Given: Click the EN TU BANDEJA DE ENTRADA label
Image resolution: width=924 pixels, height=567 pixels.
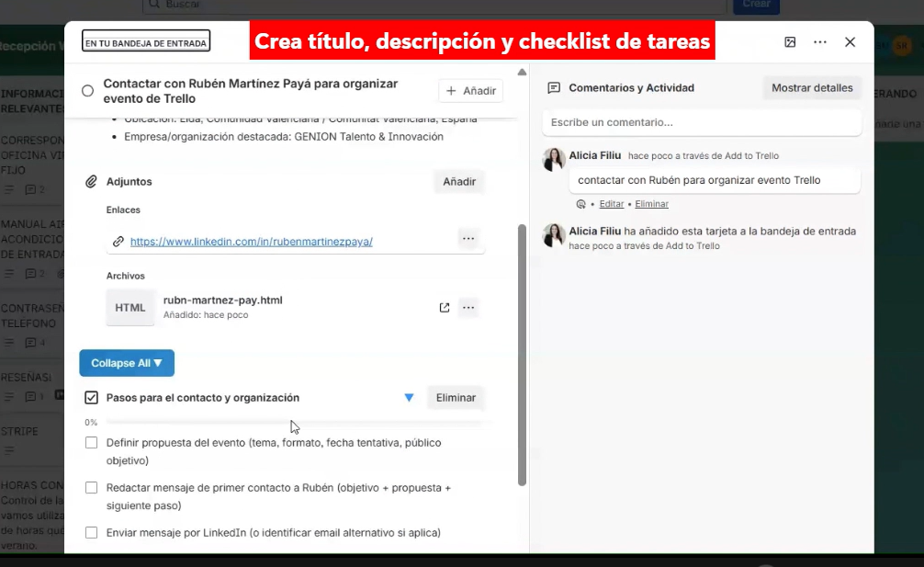Looking at the screenshot, I should (146, 40).
